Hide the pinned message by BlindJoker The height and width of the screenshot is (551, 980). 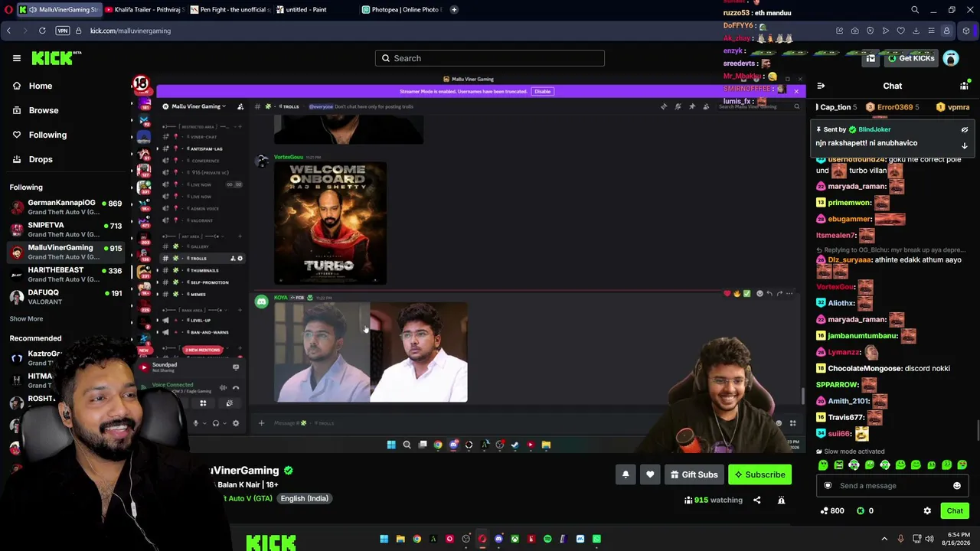click(x=965, y=130)
